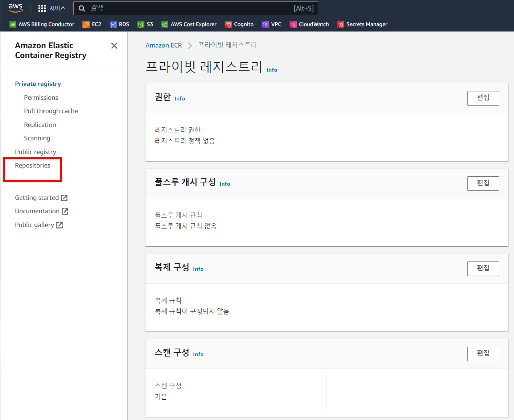Click the AWS logo home icon

click(x=16, y=8)
